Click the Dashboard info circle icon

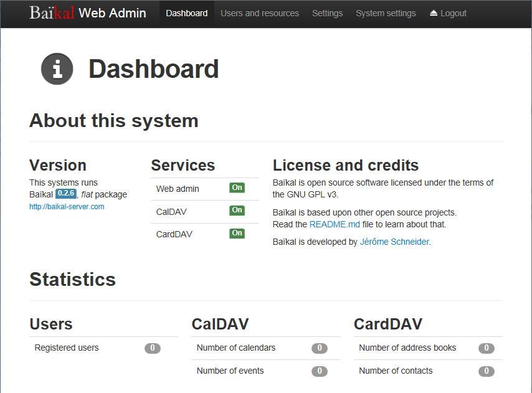[57, 69]
